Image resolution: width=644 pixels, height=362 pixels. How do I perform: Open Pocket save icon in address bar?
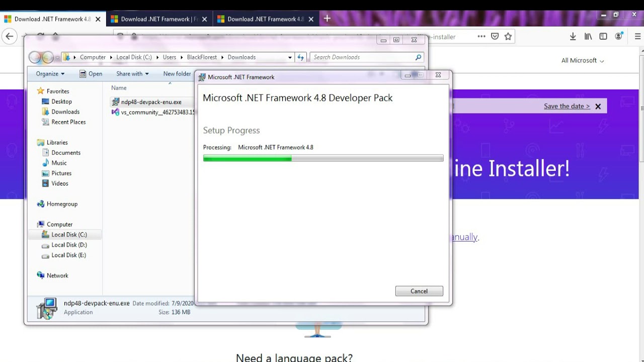click(495, 36)
